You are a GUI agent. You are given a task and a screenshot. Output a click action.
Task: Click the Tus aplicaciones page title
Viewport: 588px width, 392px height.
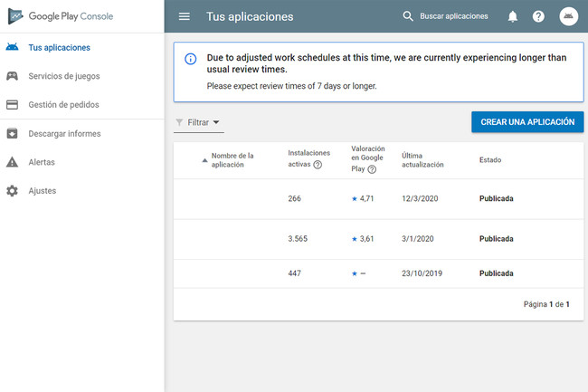(250, 16)
